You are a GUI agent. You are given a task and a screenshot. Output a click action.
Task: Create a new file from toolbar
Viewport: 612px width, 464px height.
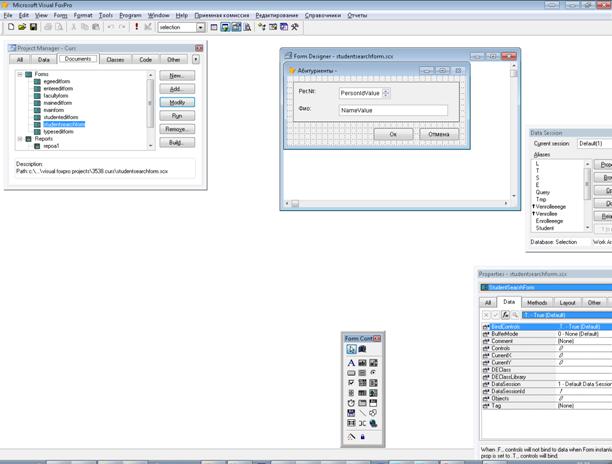(x=11, y=27)
